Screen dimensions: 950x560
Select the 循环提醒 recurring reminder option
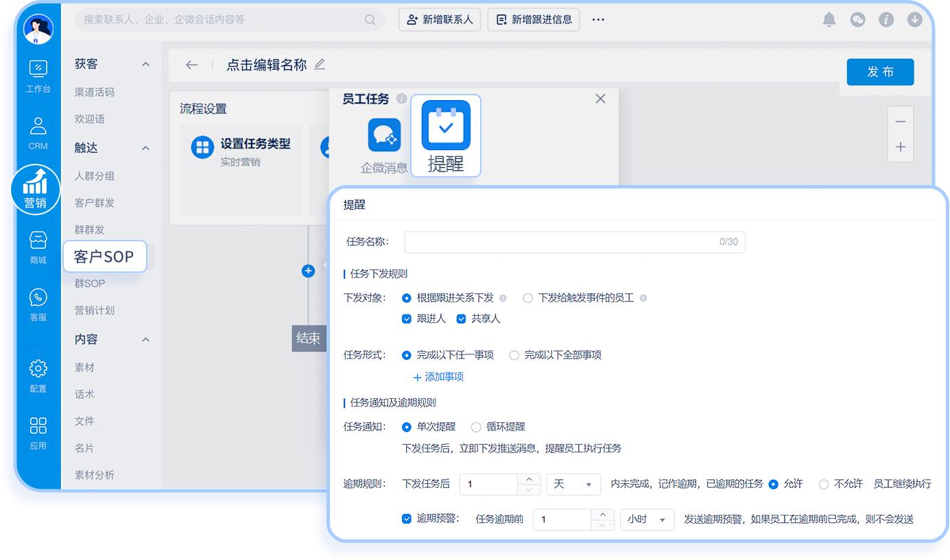pos(477,426)
